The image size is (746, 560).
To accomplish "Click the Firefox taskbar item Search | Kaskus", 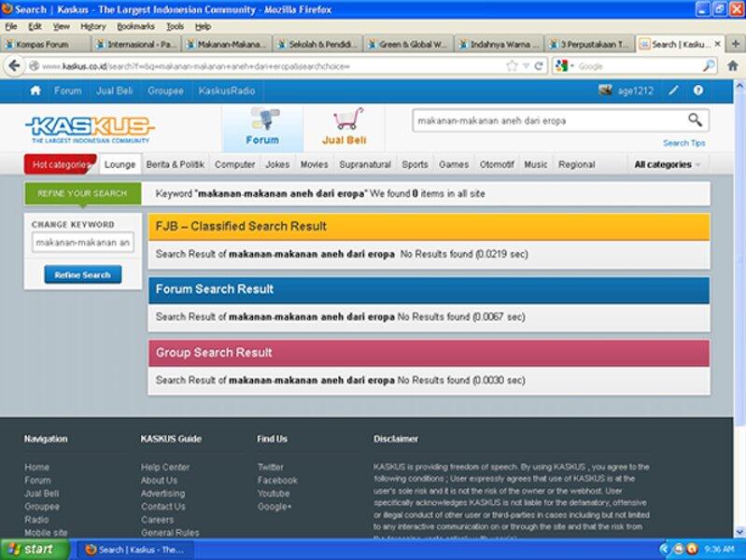I will click(x=134, y=550).
